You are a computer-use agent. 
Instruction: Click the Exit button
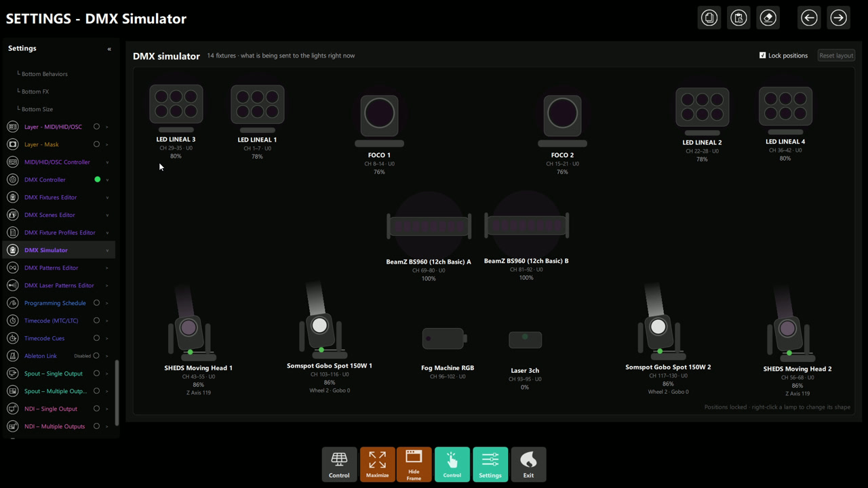coord(528,464)
